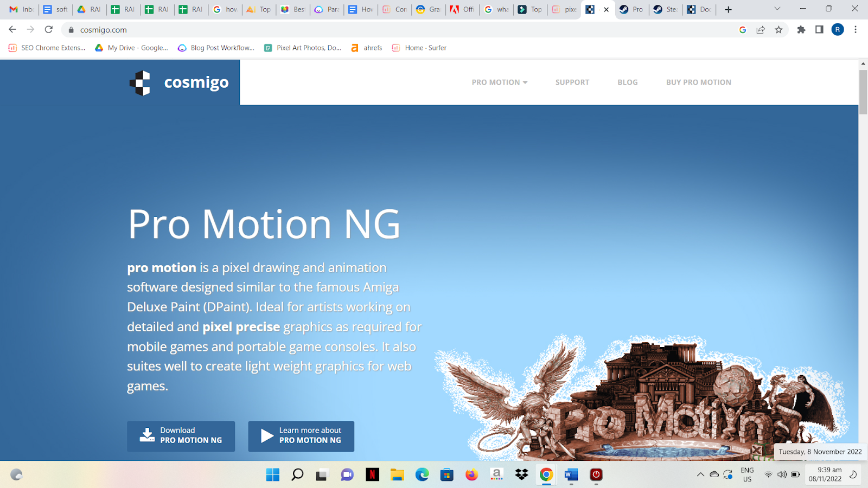Screen dimensions: 868x488
Task: Click the page vertical scrollbar thumb
Action: tap(863, 92)
